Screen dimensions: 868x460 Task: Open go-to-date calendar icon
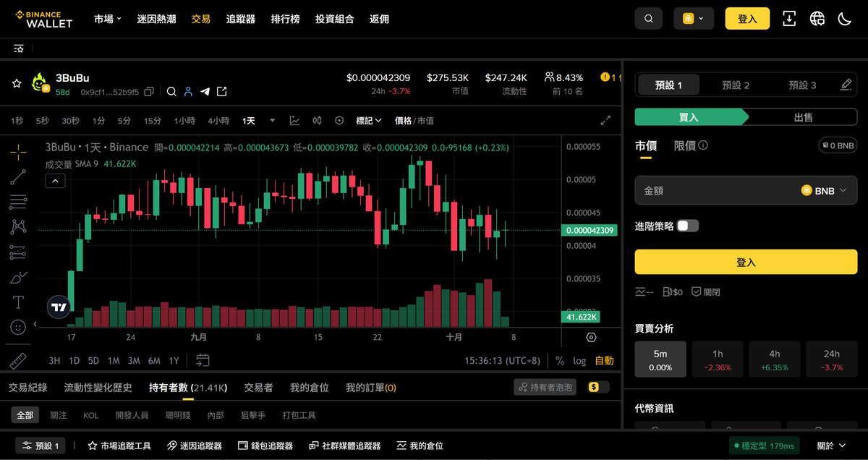[203, 360]
